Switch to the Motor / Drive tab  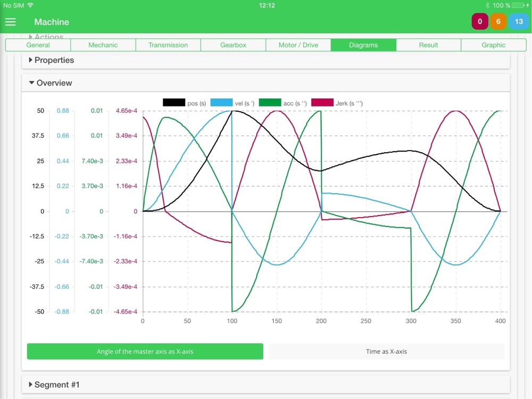[298, 45]
